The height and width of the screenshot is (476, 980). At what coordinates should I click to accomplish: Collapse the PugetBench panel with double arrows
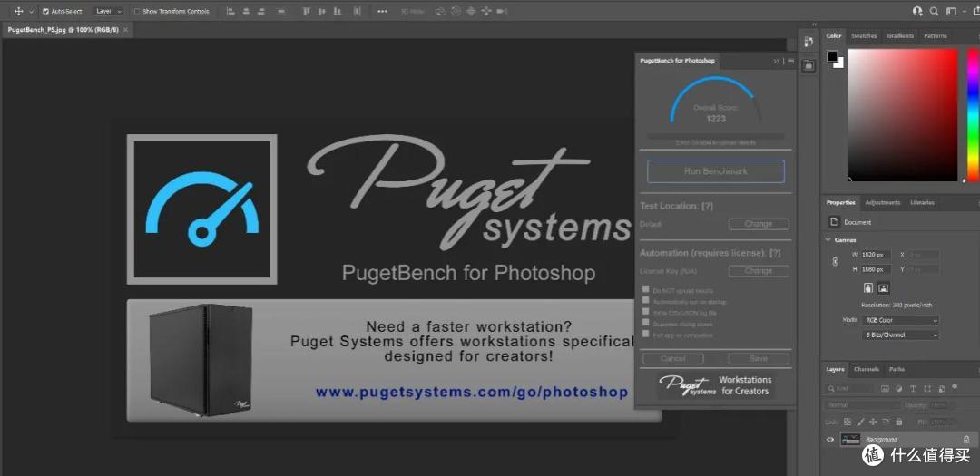[x=776, y=62]
